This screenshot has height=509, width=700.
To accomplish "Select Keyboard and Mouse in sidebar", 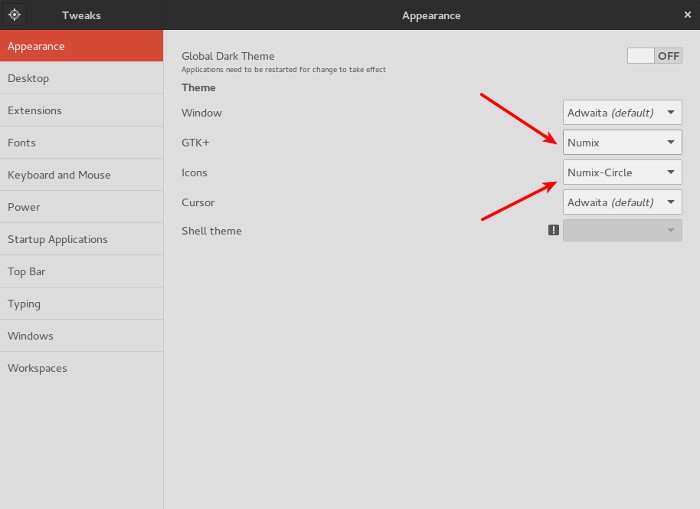I will (81, 175).
